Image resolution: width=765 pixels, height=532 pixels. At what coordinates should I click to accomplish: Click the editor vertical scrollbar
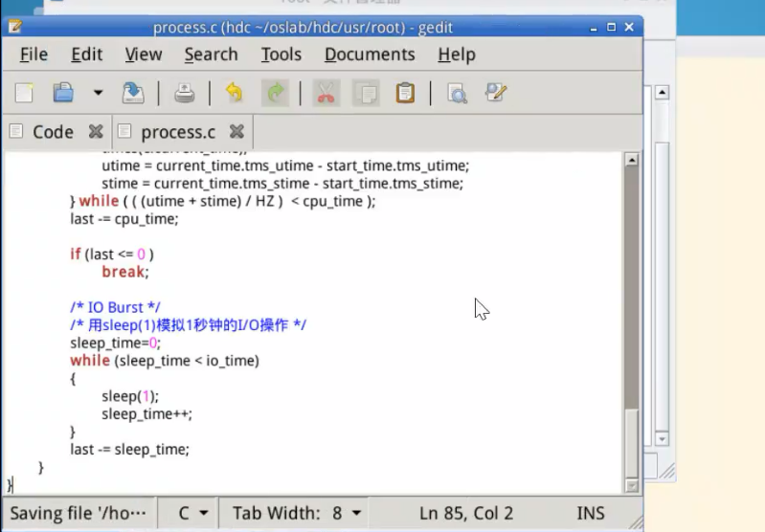pos(631,287)
